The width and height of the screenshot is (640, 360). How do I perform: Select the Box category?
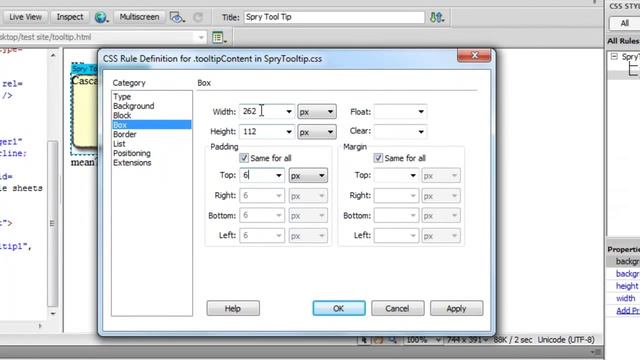tap(151, 125)
